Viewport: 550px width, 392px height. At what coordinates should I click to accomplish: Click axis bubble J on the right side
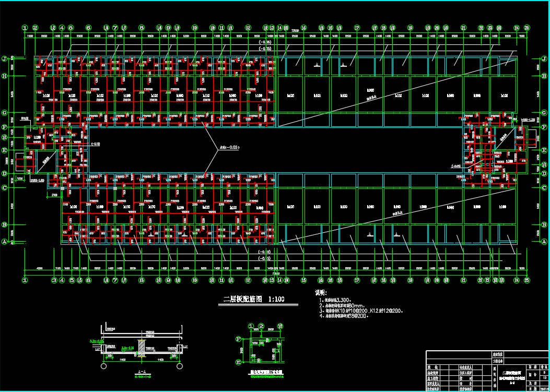point(544,58)
